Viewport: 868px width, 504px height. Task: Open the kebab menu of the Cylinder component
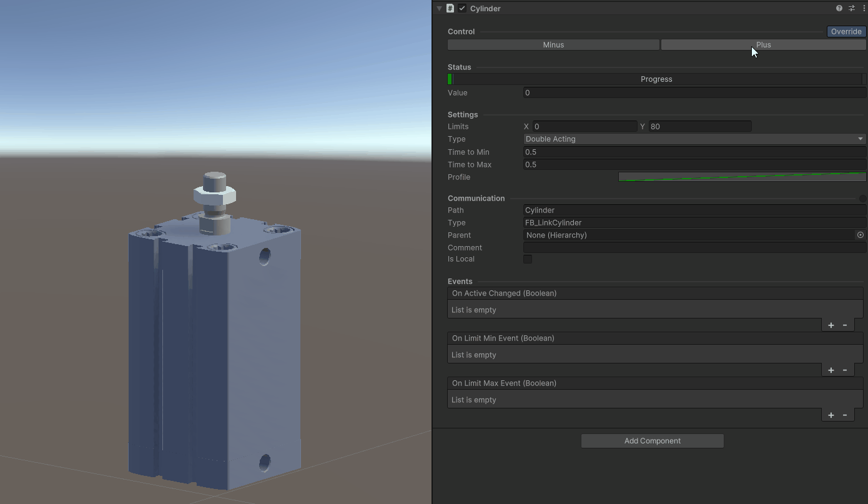point(864,8)
